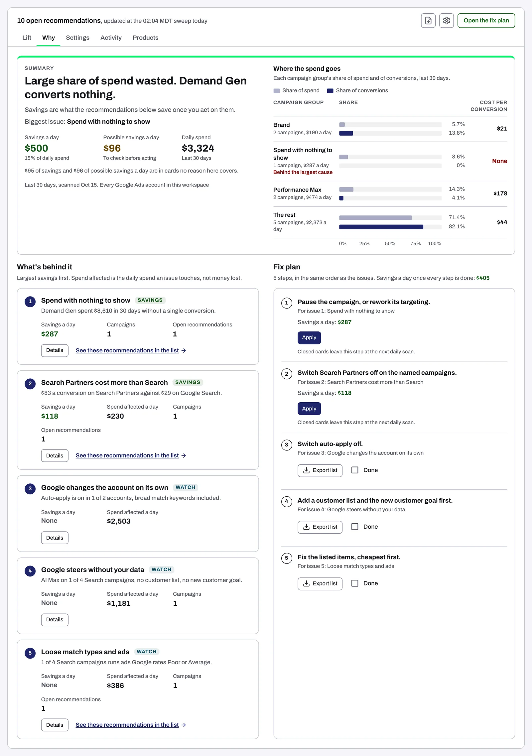Export list for the Add a customer list step
Image resolution: width=532 pixels, height=756 pixels.
coord(320,527)
